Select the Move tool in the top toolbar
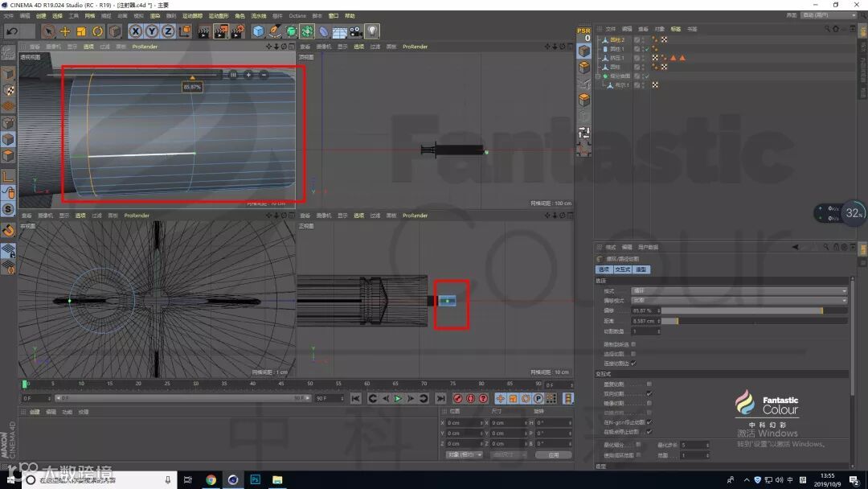 point(65,31)
